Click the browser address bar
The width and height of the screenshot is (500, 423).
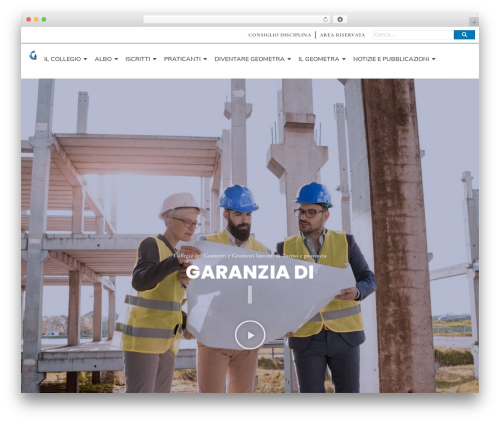pyautogui.click(x=237, y=20)
